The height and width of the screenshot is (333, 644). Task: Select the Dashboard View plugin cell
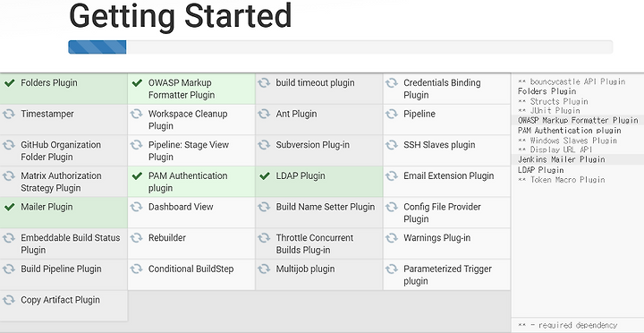191,212
